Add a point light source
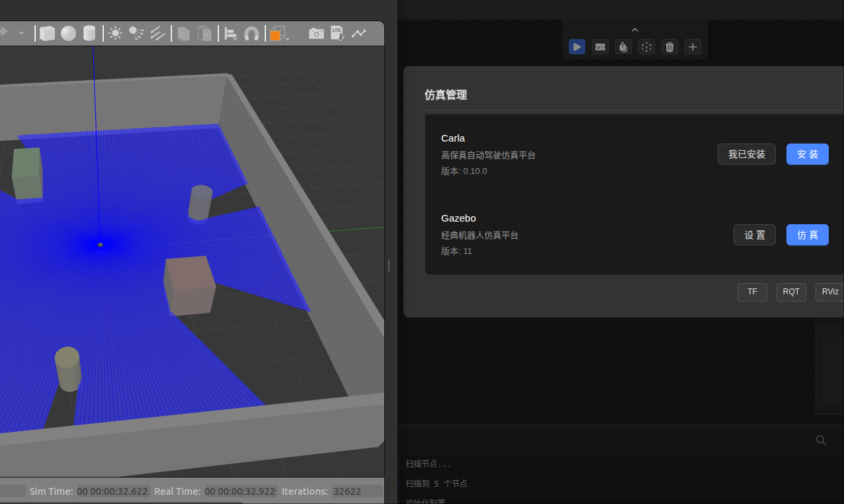The height and width of the screenshot is (504, 844). point(115,33)
